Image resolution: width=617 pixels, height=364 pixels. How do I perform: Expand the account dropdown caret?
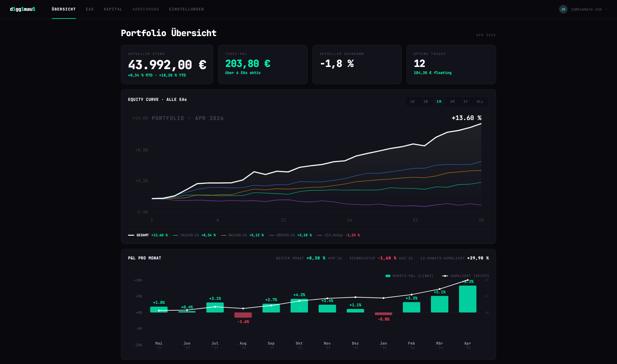tap(606, 9)
